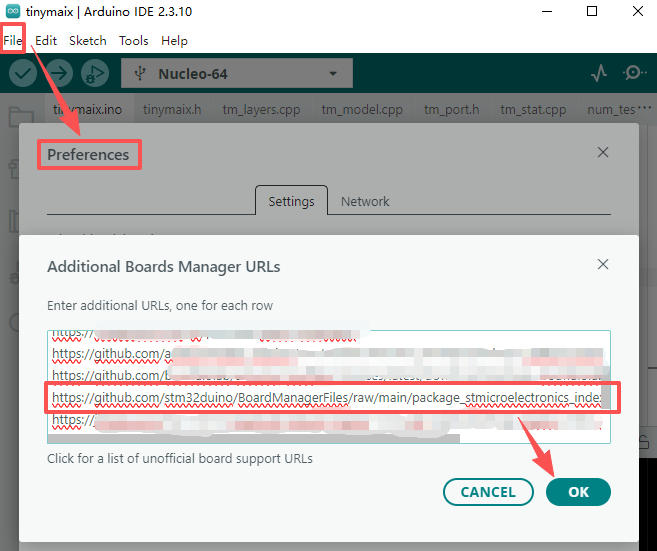Click the CANCEL button

[x=488, y=492]
